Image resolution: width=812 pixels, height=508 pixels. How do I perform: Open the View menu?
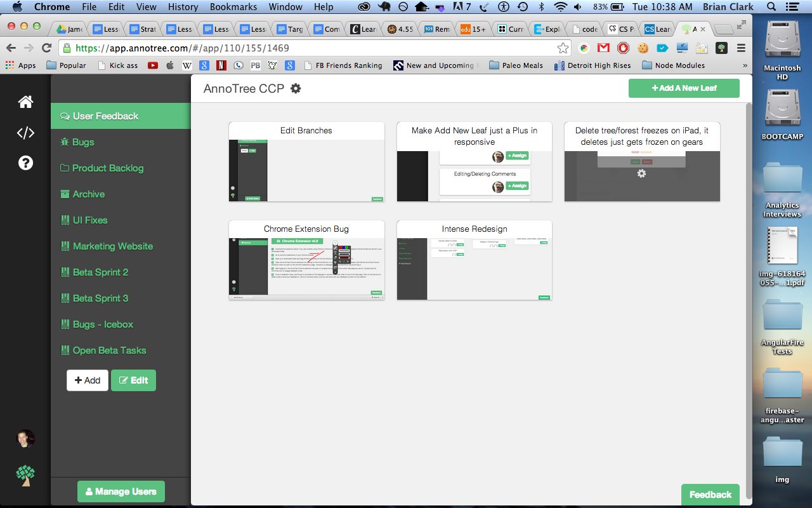(147, 7)
